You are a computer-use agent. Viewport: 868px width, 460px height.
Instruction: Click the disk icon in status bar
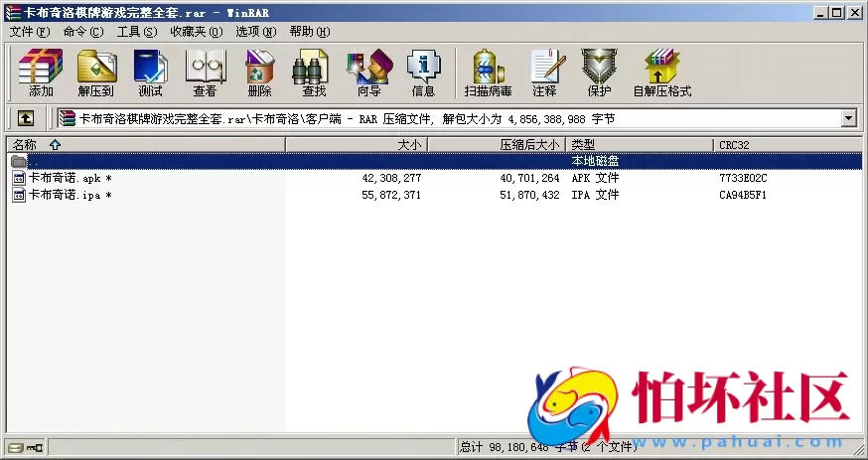click(x=16, y=447)
